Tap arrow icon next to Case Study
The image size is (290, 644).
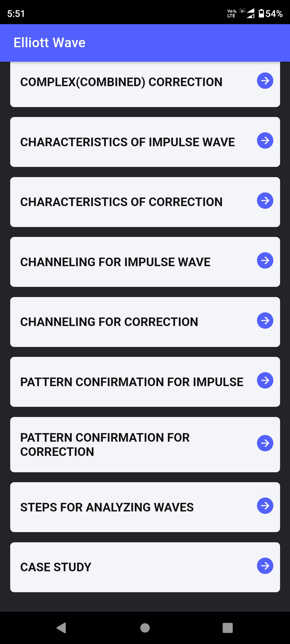click(x=265, y=566)
